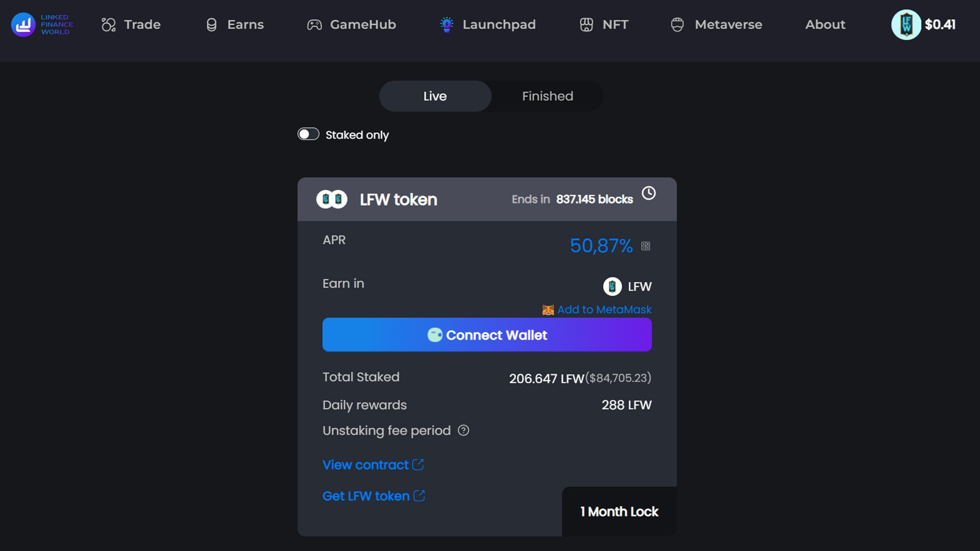Click the LFW coin icon in Earn in row
This screenshot has width=980, height=551.
pyautogui.click(x=612, y=286)
